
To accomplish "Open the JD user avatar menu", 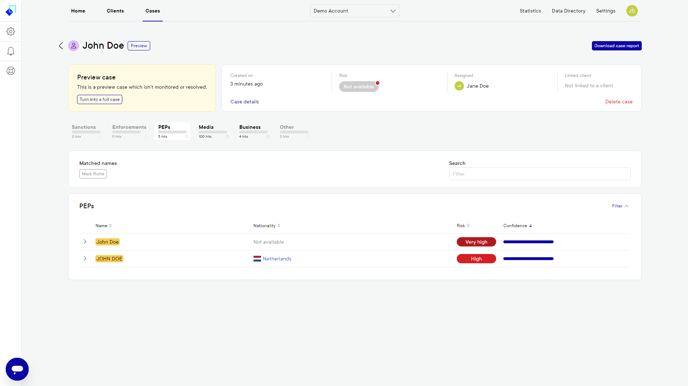I will (632, 11).
